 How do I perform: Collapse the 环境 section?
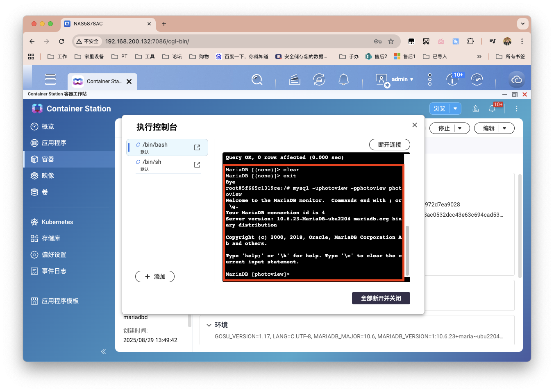209,325
